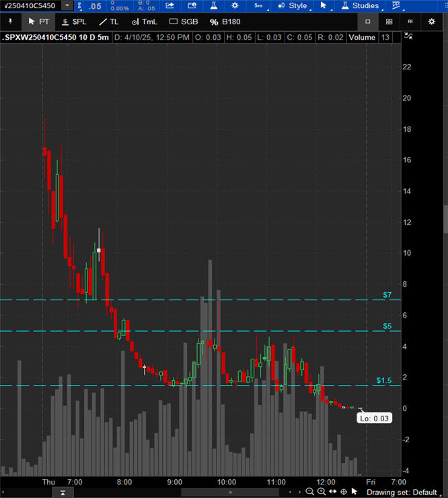Open the Studies menu
This screenshot has width=448, height=498.
pos(361,5)
